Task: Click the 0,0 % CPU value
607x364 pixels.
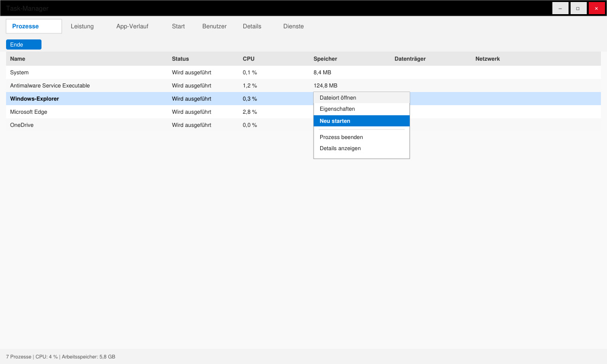Action: [x=250, y=125]
